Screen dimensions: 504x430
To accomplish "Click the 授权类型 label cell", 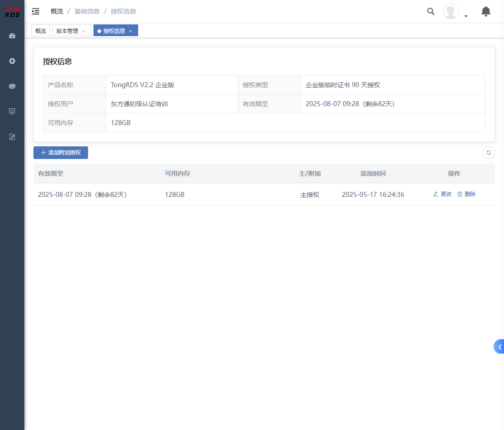I will point(269,85).
